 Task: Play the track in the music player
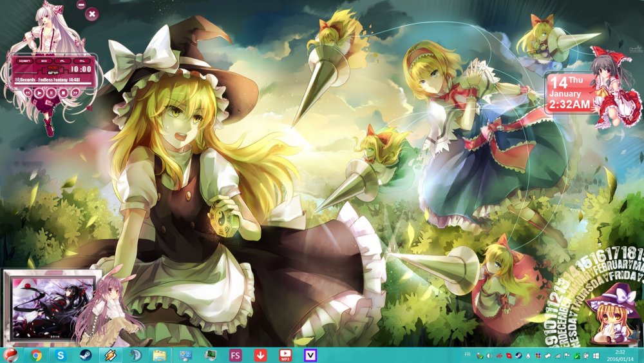(x=39, y=92)
